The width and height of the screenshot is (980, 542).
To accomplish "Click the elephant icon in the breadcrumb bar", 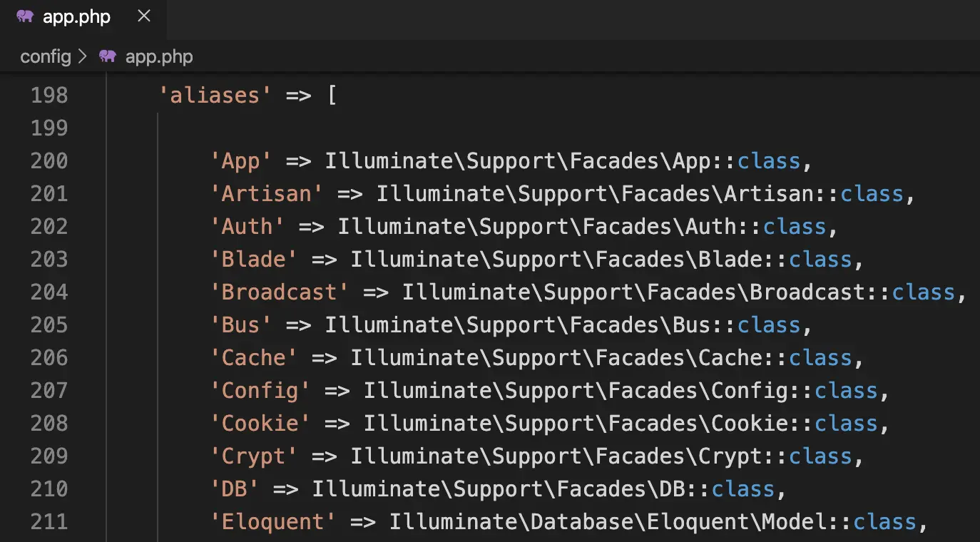I will pos(108,56).
